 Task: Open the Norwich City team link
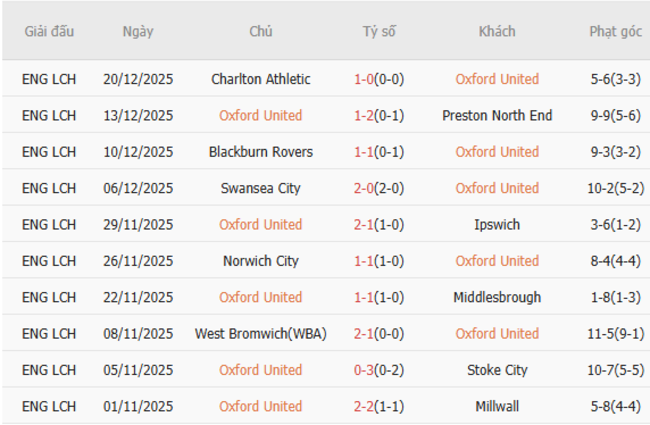261,261
